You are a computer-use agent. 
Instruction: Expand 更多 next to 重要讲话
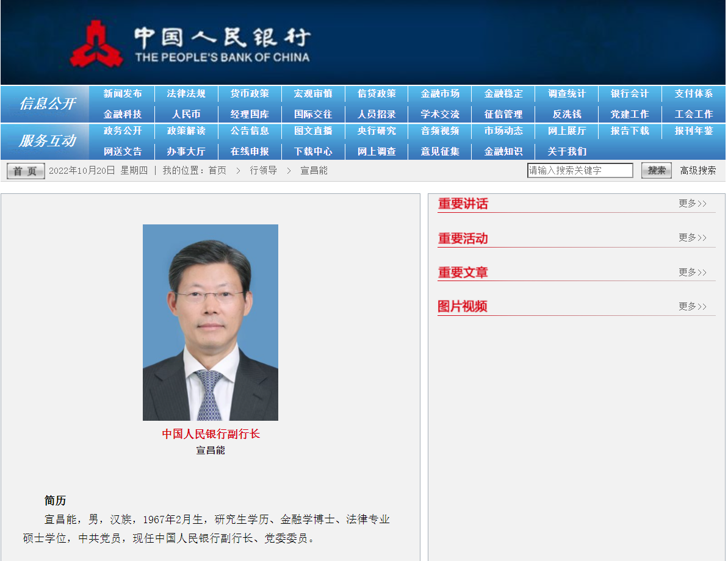click(692, 204)
